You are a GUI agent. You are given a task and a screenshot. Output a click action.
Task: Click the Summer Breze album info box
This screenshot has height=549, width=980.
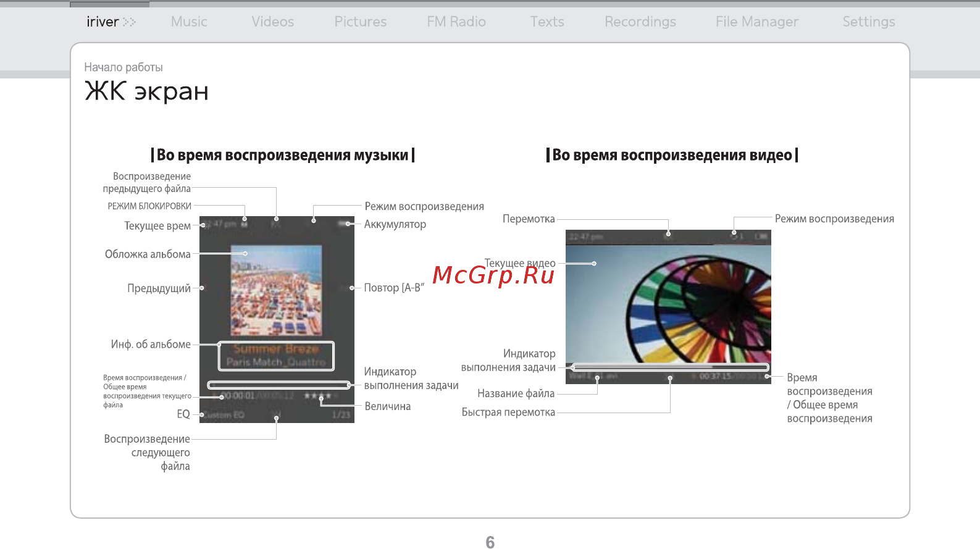[276, 356]
